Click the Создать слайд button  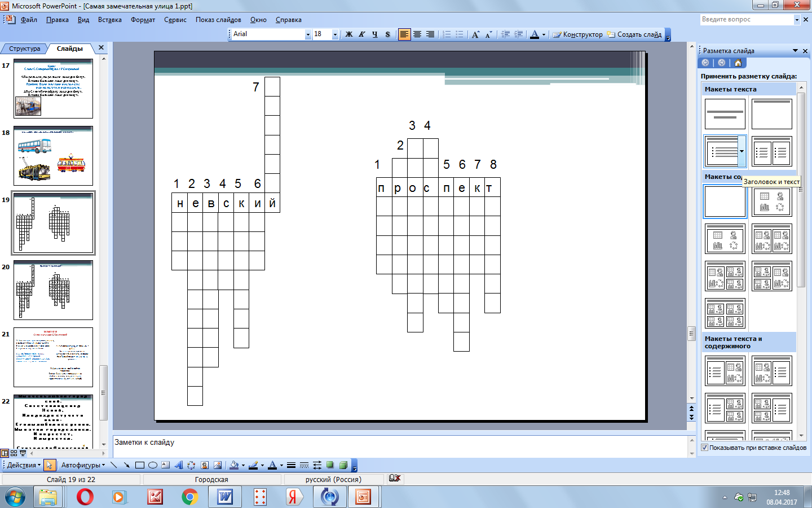[x=634, y=34]
